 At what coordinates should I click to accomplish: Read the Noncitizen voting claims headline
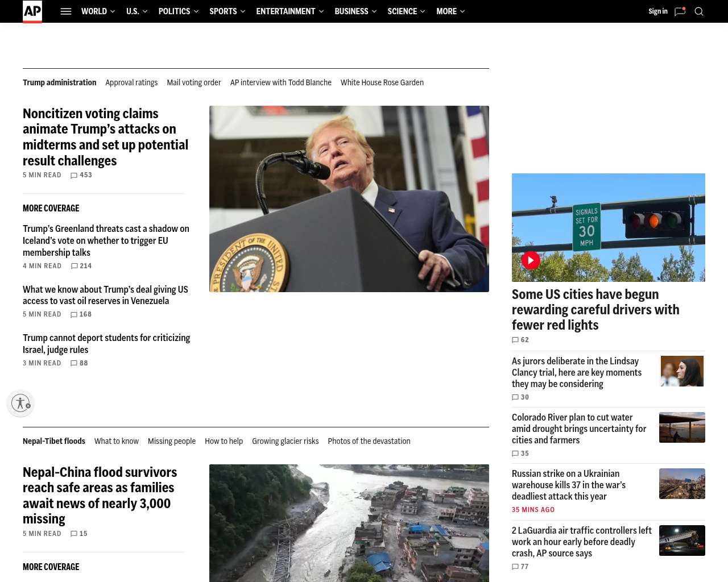(106, 137)
